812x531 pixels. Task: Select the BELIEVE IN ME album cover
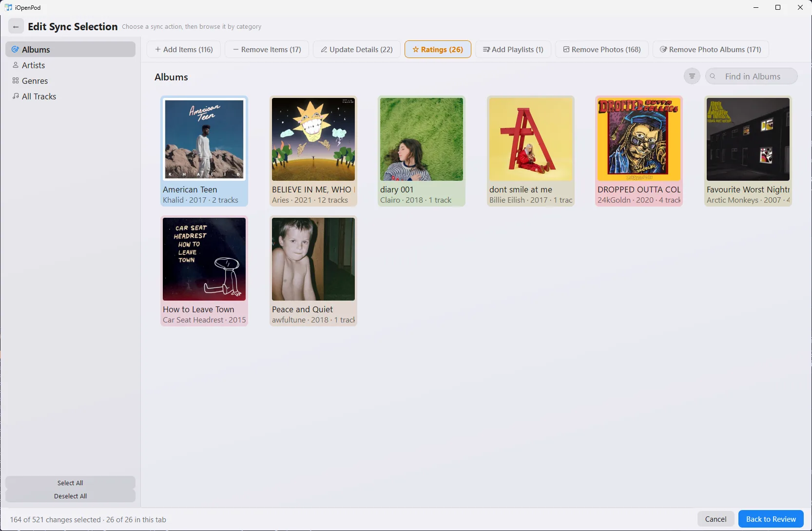pos(313,139)
